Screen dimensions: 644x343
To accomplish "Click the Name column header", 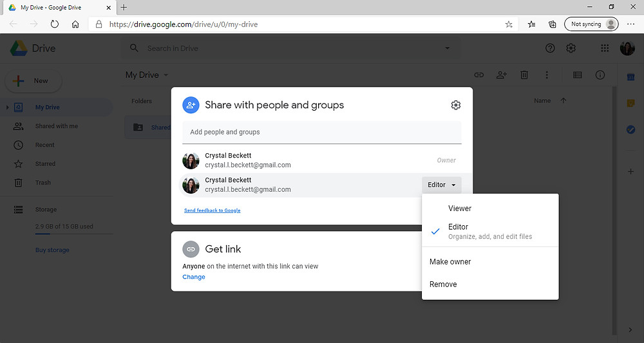I will click(542, 100).
